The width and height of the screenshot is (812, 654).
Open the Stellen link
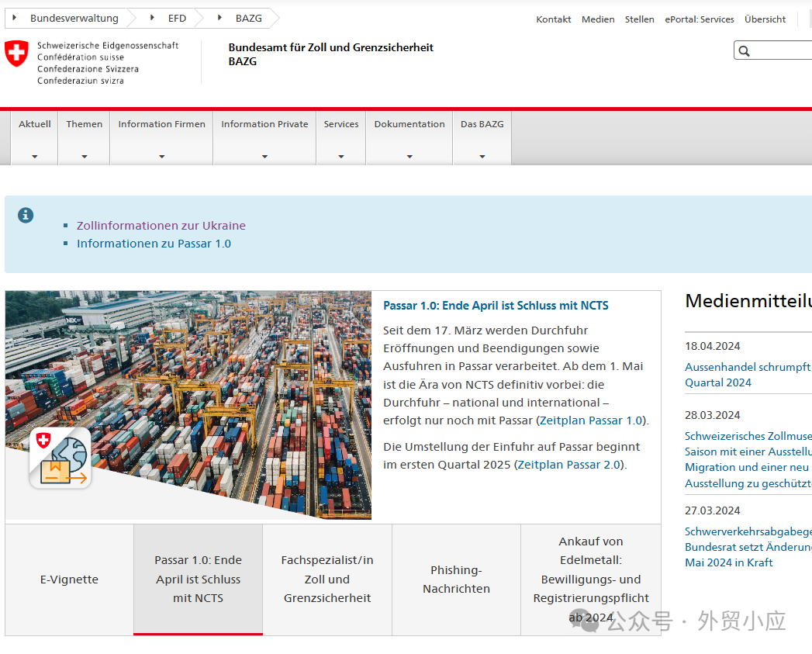click(x=640, y=19)
